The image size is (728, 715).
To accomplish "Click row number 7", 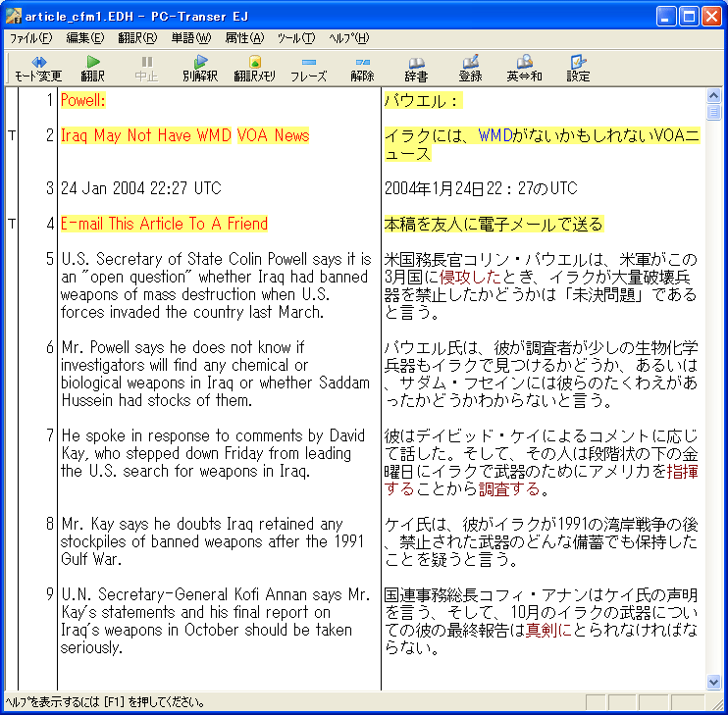I will click(50, 434).
